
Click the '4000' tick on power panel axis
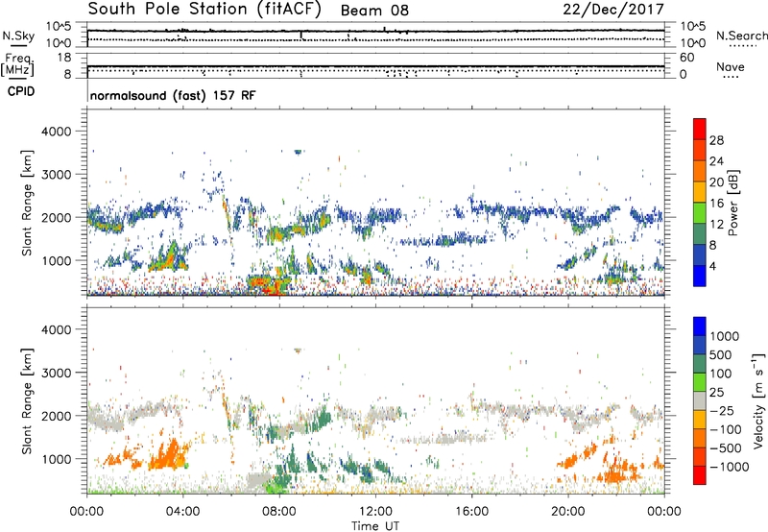pos(57,132)
